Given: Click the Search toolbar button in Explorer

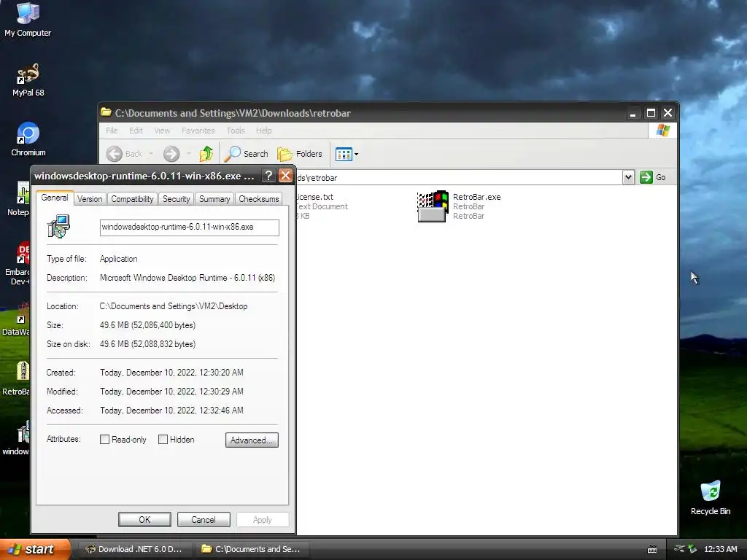Looking at the screenshot, I should point(246,154).
